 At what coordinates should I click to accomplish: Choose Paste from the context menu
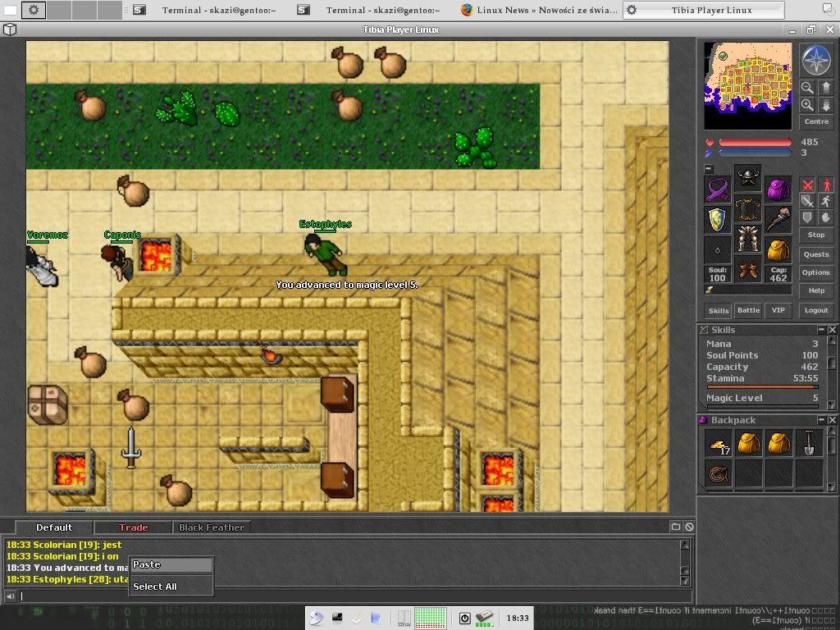(x=171, y=564)
